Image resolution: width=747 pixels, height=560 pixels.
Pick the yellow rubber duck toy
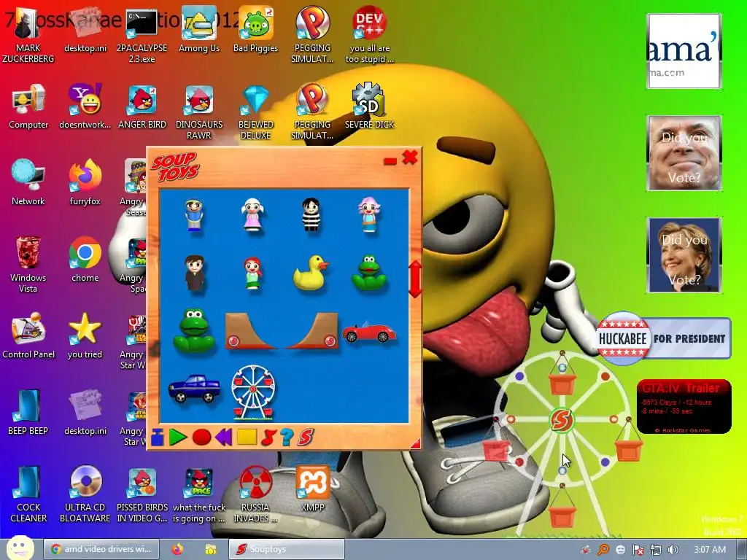coord(311,273)
